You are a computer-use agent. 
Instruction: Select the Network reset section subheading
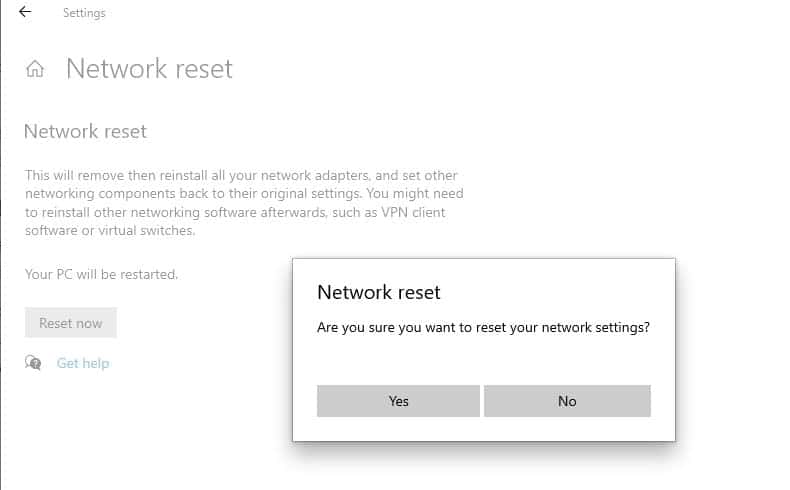[85, 131]
